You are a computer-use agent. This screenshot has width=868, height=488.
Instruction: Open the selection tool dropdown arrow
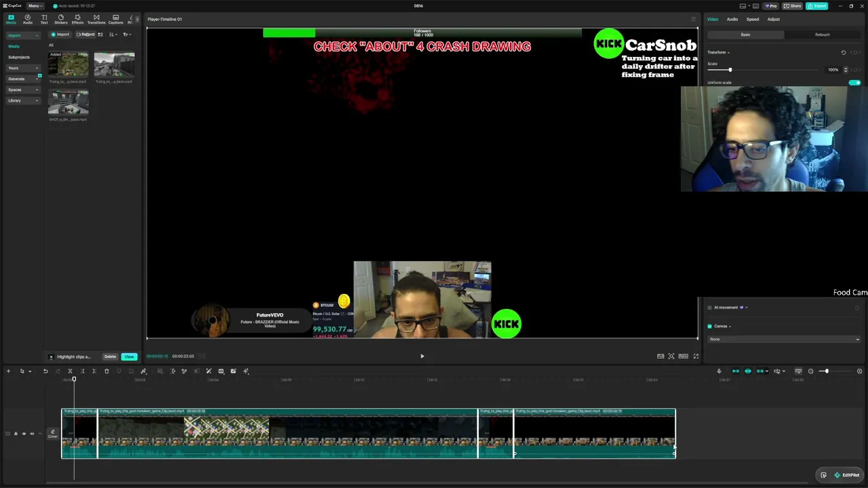pyautogui.click(x=30, y=371)
